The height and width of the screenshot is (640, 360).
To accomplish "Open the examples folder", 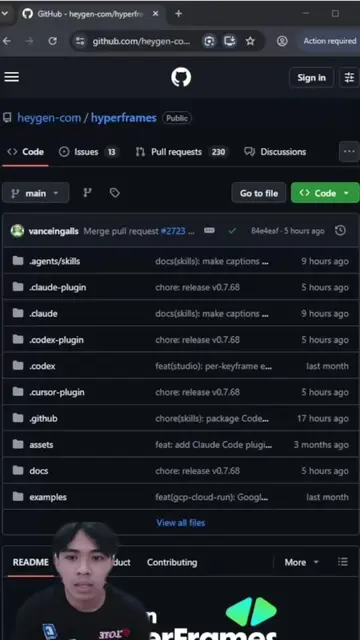I will point(48,497).
